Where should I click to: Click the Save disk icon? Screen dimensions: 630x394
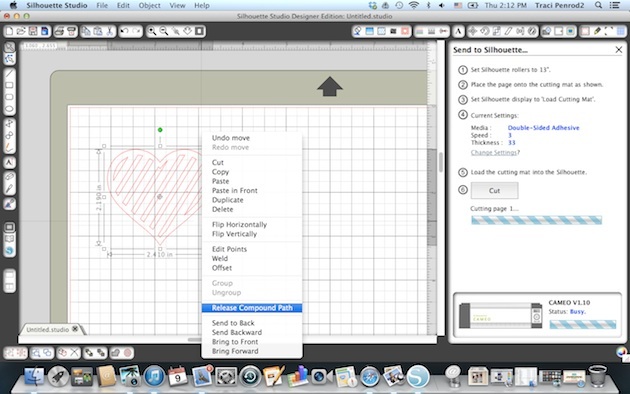pos(33,31)
